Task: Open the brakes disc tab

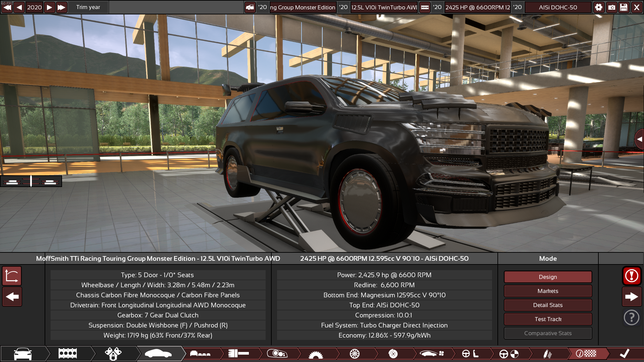Action: (393, 354)
